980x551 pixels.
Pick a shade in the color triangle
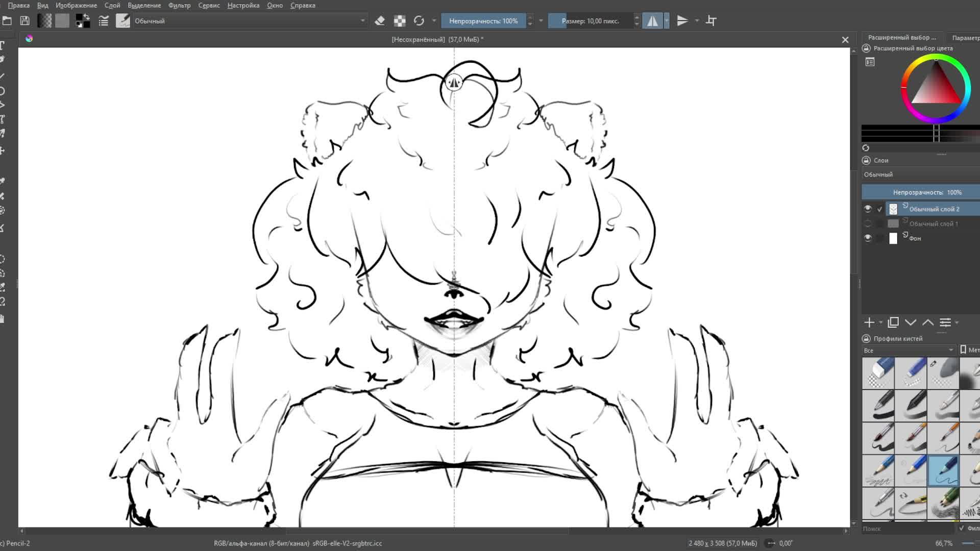(936, 88)
